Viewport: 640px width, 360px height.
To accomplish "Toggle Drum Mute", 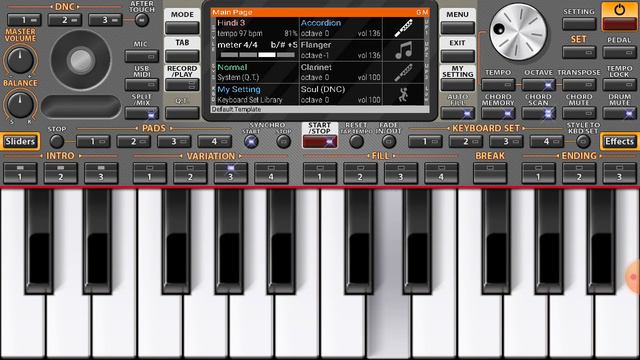I will coord(619,113).
